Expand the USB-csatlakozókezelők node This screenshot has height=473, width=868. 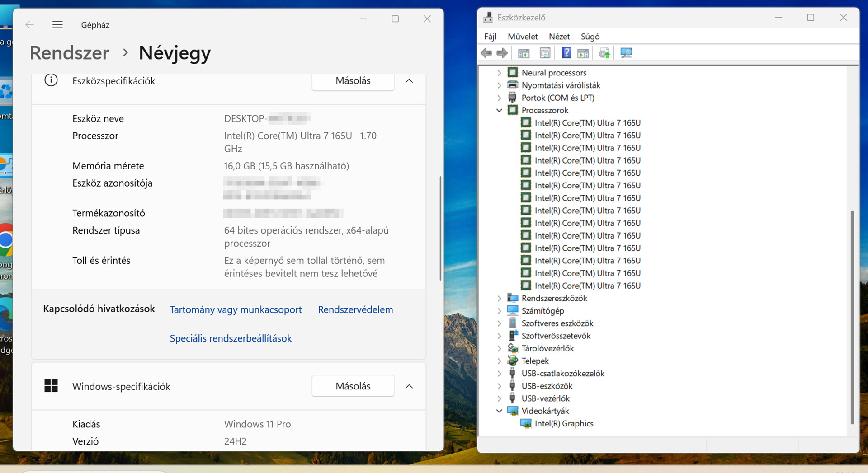499,374
